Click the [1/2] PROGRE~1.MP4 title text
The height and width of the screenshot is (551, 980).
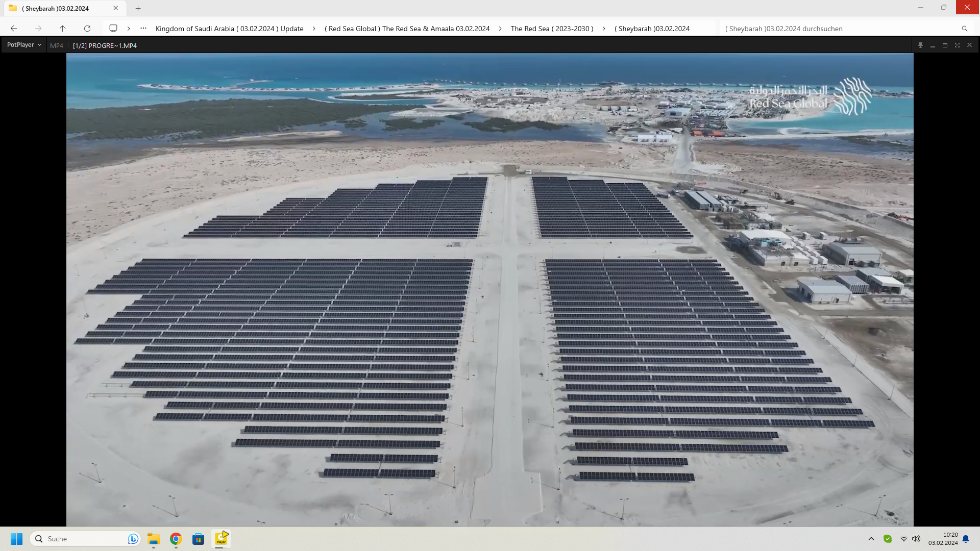pyautogui.click(x=105, y=45)
